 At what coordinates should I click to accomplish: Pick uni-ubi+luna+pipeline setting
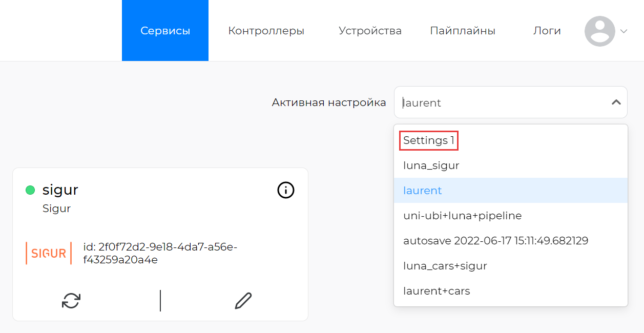pyautogui.click(x=511, y=216)
